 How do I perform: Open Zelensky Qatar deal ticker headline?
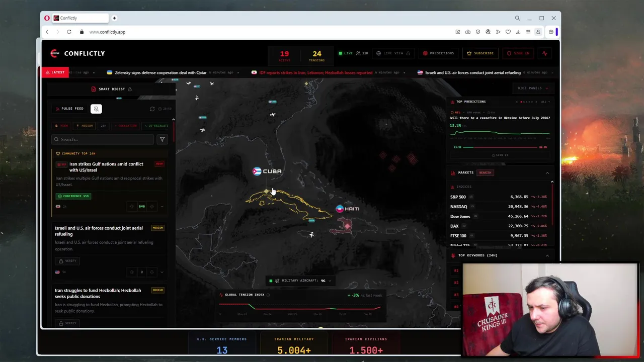click(160, 72)
